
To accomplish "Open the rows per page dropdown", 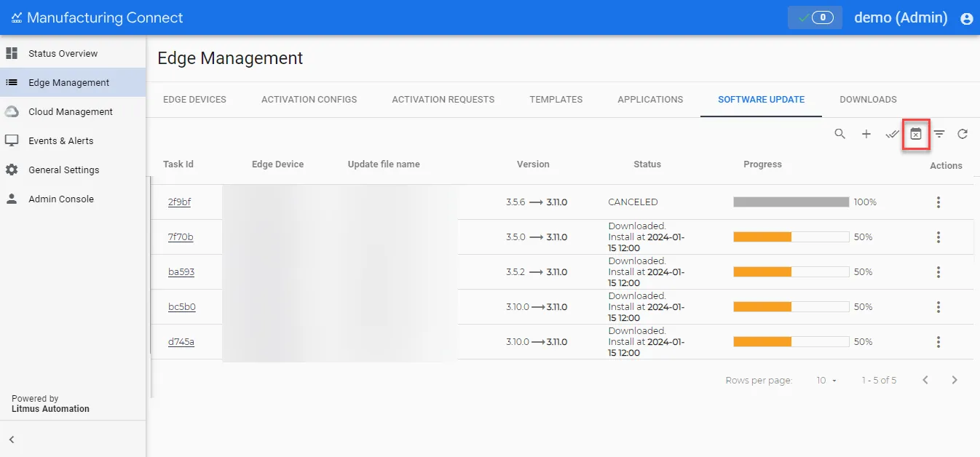I will coord(826,381).
